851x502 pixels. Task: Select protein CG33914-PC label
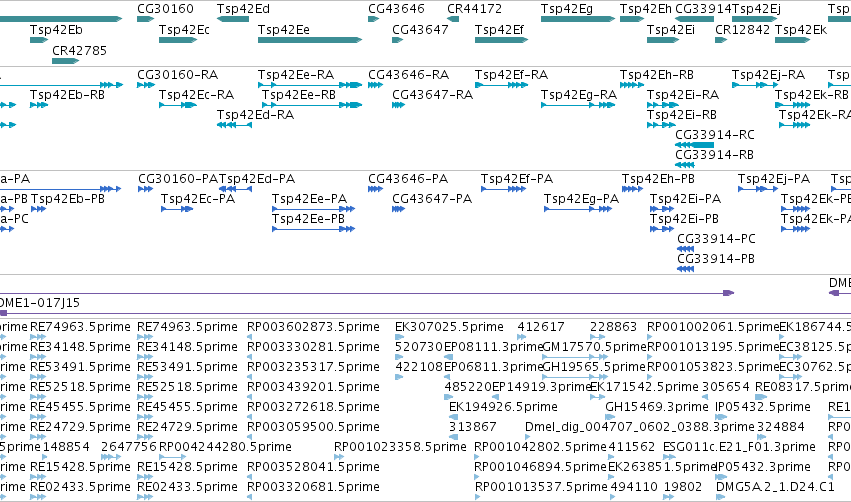pyautogui.click(x=716, y=239)
